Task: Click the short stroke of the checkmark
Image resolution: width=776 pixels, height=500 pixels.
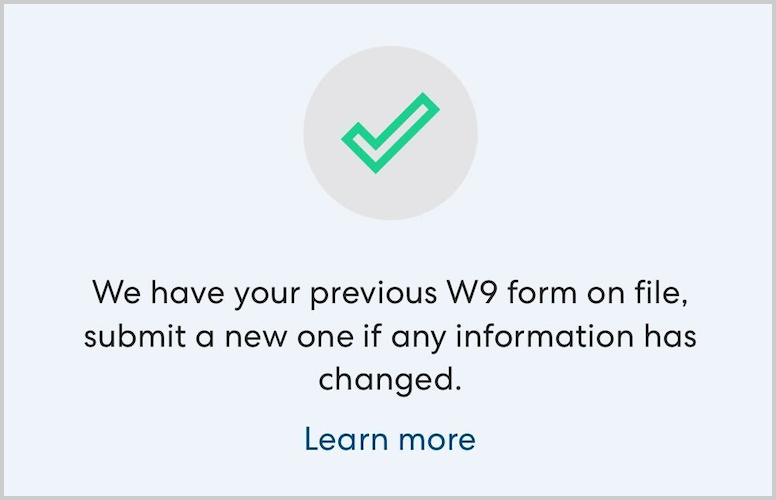Action: tap(358, 146)
